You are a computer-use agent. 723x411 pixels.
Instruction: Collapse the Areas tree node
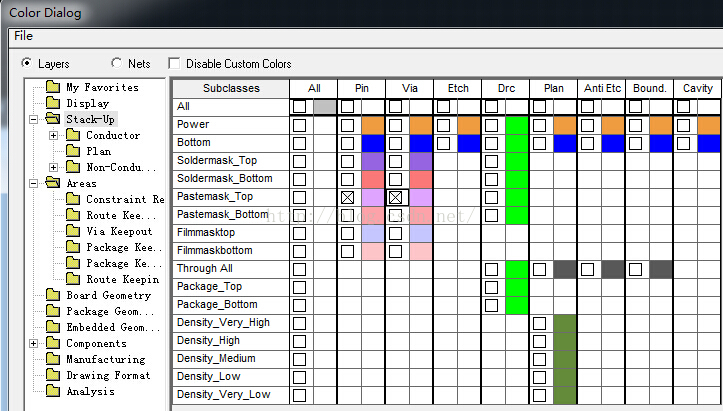34,184
